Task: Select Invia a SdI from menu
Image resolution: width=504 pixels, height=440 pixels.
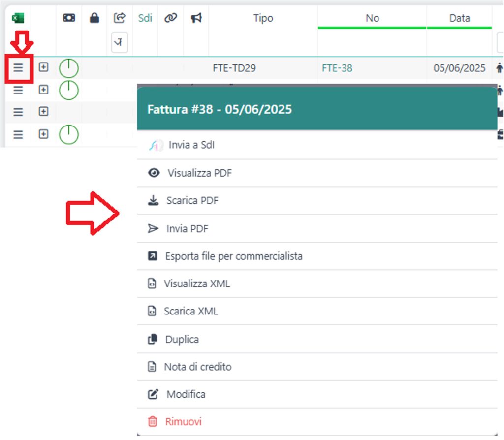Action: pos(191,145)
